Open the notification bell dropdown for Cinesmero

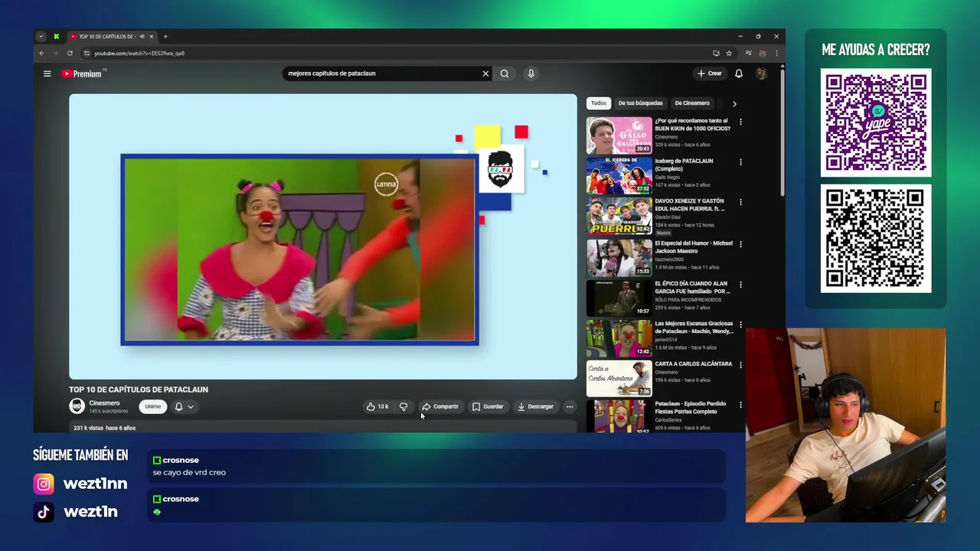click(184, 407)
